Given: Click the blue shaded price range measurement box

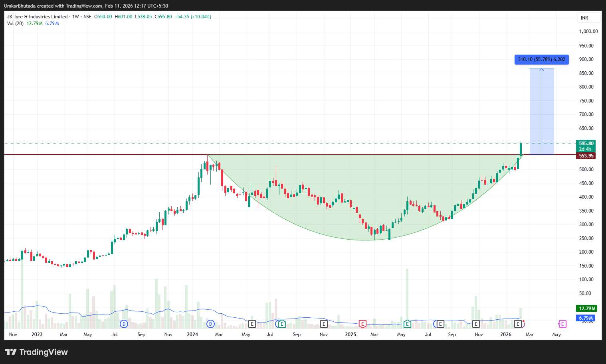Looking at the screenshot, I should [542, 112].
